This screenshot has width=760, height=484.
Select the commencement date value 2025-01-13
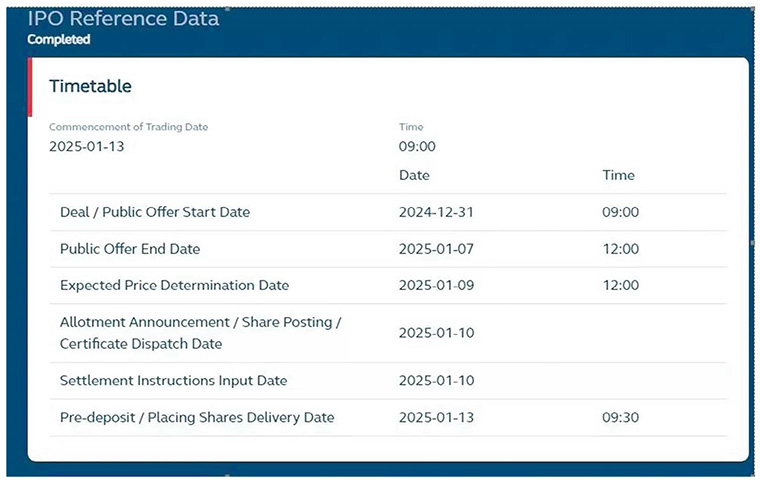(x=85, y=146)
